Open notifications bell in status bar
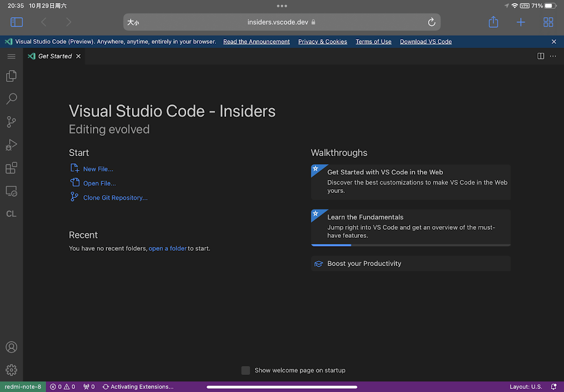Image resolution: width=564 pixels, height=392 pixels. pos(554,386)
